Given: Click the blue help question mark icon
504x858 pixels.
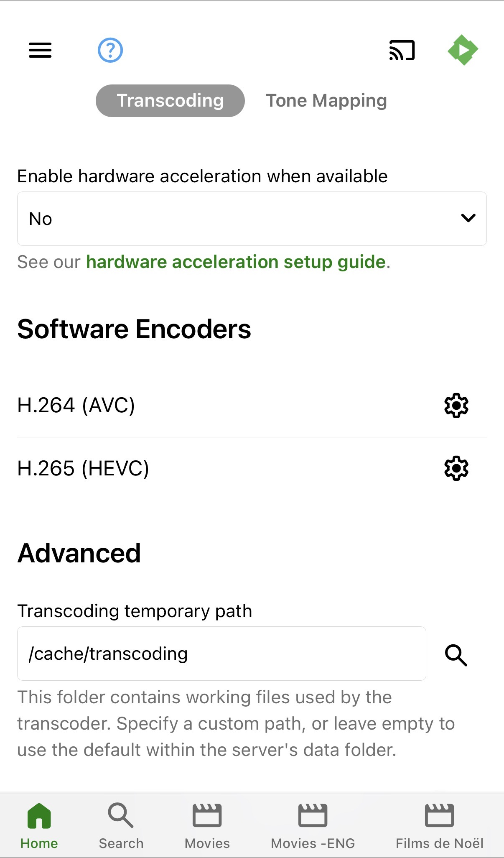Looking at the screenshot, I should (x=110, y=50).
